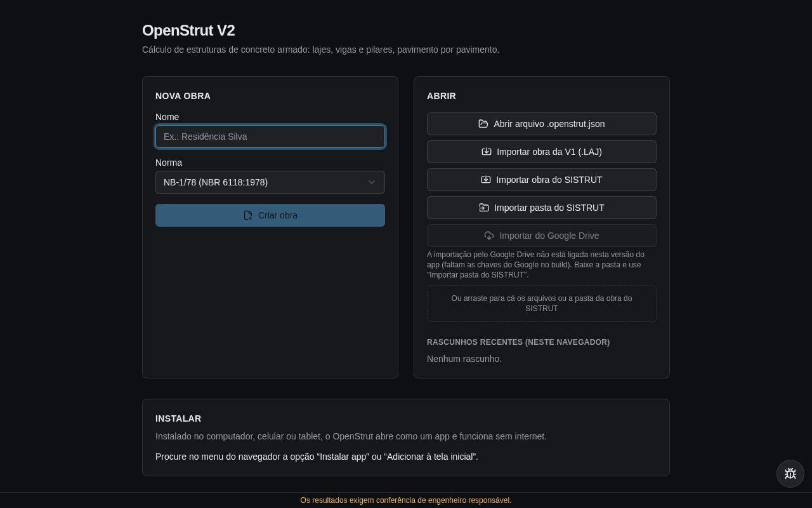This screenshot has height=508, width=812.
Task: Click the Cálculo de estruturas subtitle
Action: [320, 50]
